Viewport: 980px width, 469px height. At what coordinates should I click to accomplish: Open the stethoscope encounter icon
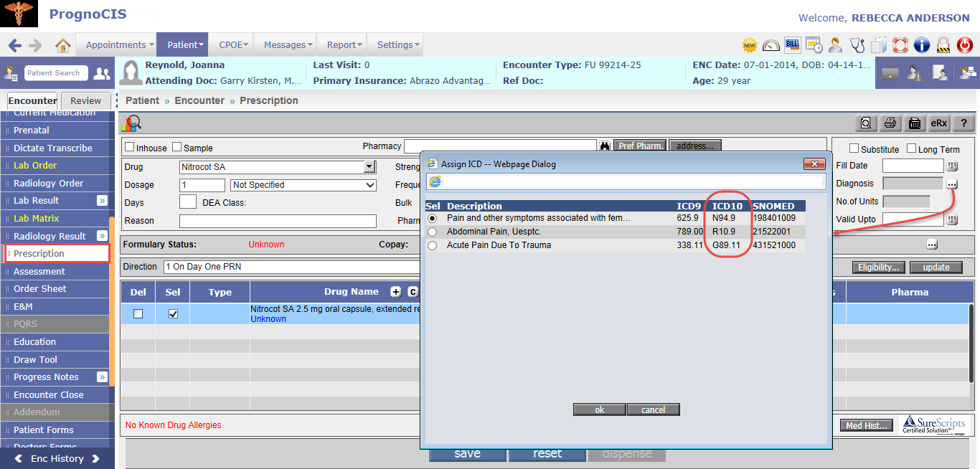(857, 45)
